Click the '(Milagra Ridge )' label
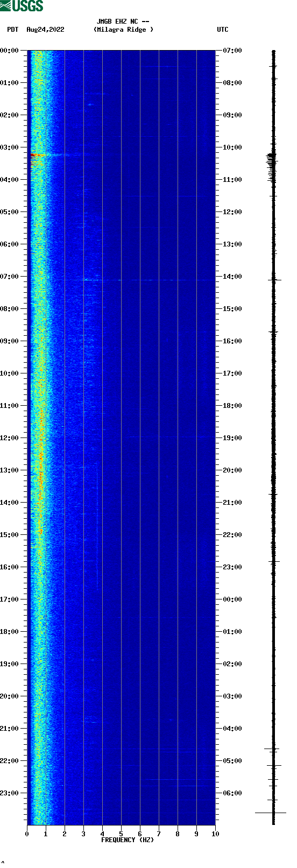Image resolution: width=297 pixels, height=868 pixels. click(123, 30)
